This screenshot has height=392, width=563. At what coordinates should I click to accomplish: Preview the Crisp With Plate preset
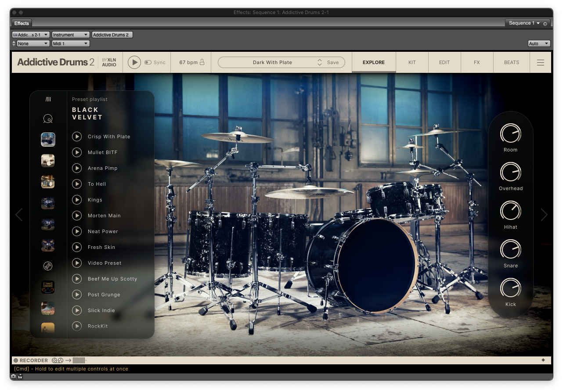click(x=77, y=137)
